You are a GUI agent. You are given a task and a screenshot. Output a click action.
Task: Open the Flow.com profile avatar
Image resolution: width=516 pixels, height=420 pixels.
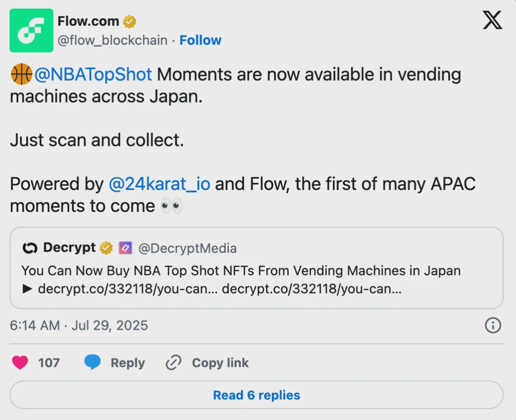[x=32, y=31]
